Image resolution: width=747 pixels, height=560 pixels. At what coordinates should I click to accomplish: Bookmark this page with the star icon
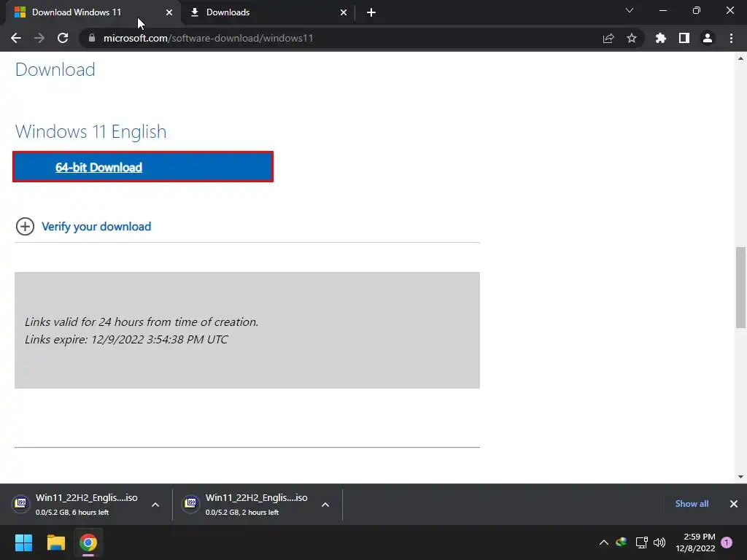(632, 38)
